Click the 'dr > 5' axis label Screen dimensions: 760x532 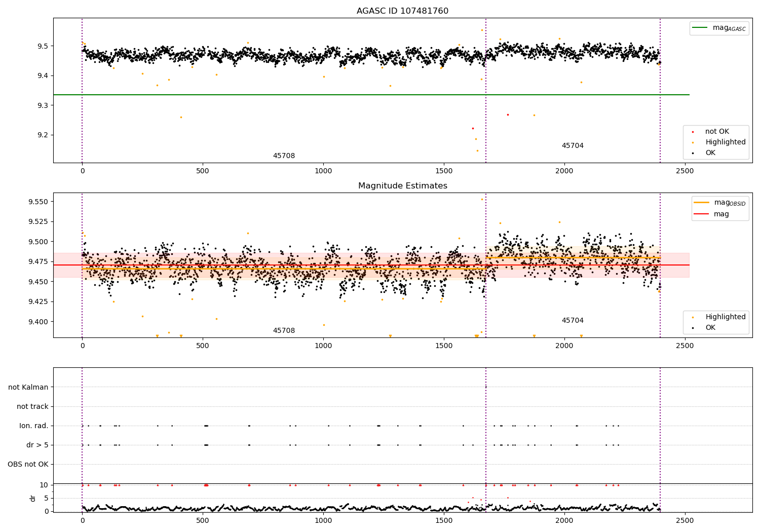point(37,445)
